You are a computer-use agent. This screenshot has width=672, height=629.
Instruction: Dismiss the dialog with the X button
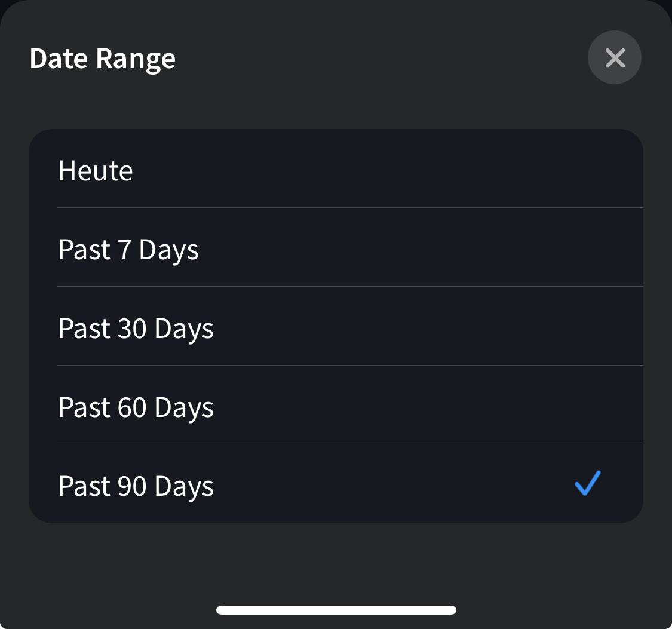click(614, 58)
